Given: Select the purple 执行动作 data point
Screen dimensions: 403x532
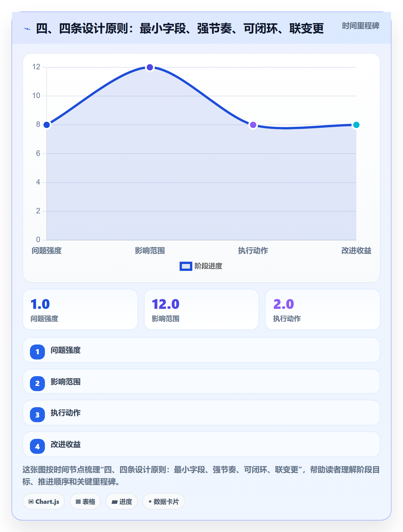Looking at the screenshot, I should click(253, 125).
